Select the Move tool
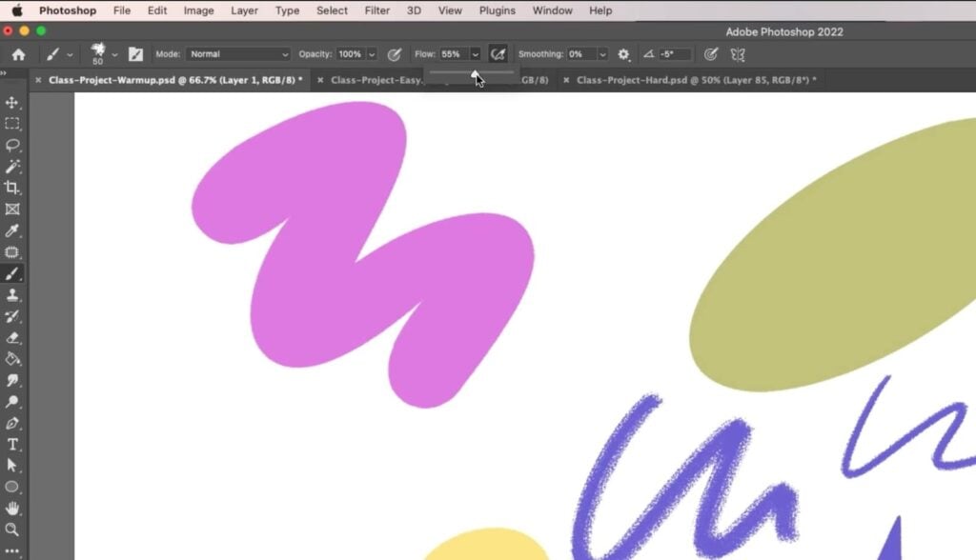Image resolution: width=976 pixels, height=560 pixels. [x=11, y=102]
